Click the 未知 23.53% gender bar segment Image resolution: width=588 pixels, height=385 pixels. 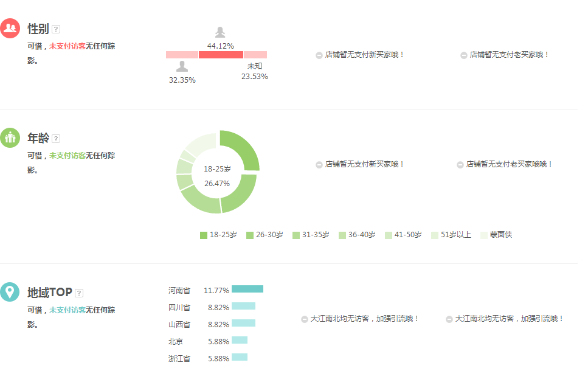coord(255,55)
